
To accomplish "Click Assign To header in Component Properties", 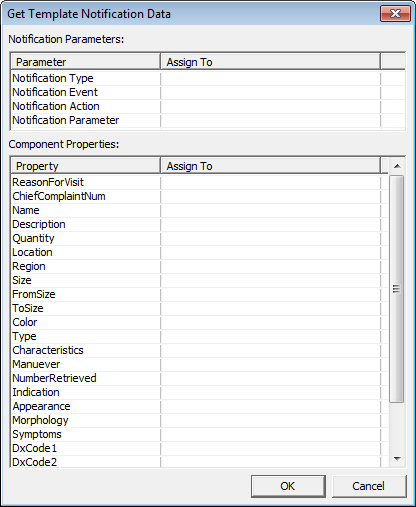I will [270, 166].
